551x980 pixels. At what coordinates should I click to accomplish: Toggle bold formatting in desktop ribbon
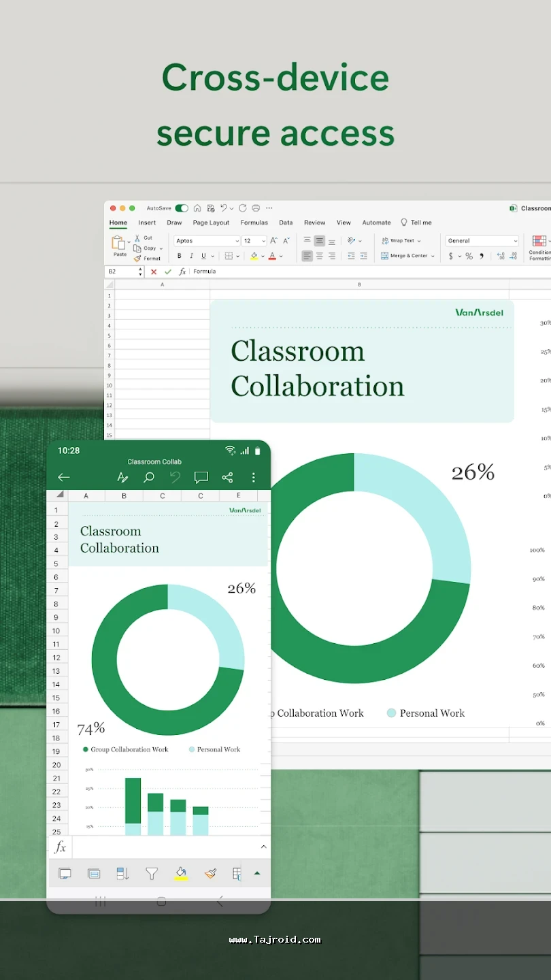[x=180, y=256]
